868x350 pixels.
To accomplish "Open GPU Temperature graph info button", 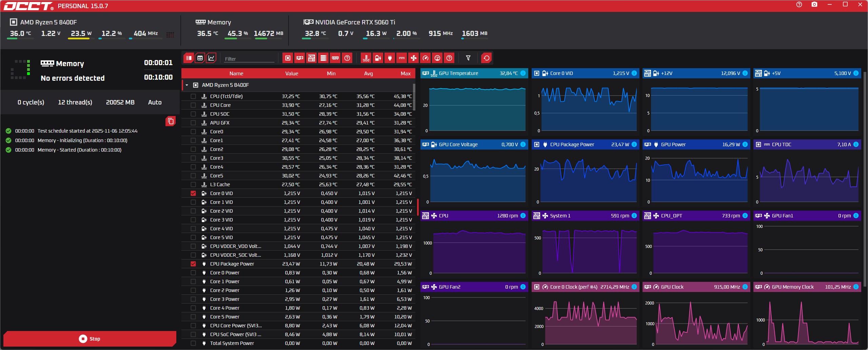I will pos(523,73).
